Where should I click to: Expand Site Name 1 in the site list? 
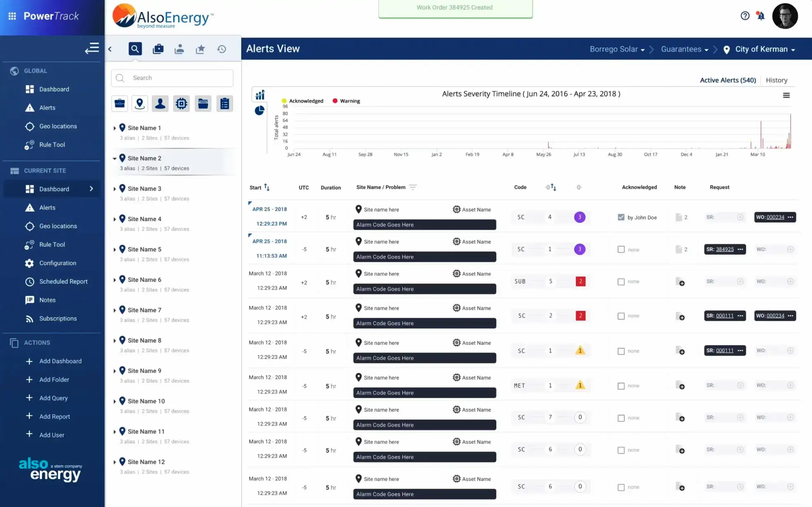[114, 127]
